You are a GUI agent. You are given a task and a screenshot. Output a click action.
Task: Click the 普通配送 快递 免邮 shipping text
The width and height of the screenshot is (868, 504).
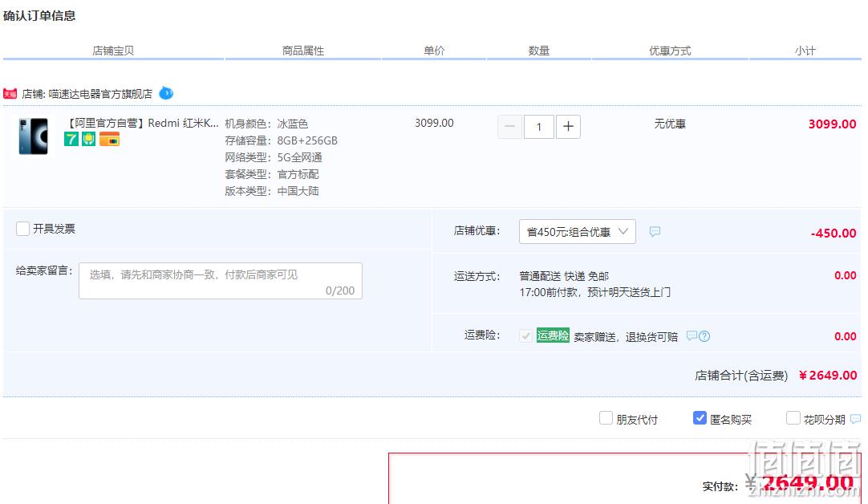click(x=564, y=276)
